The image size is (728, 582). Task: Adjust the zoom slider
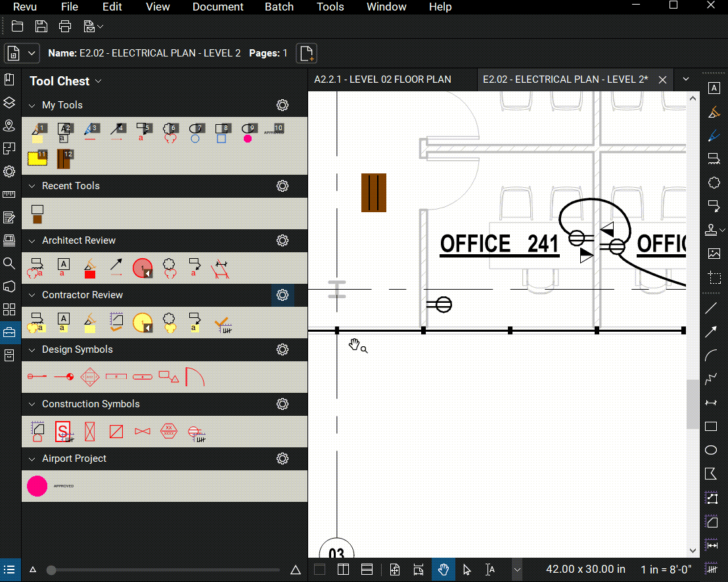(51, 570)
